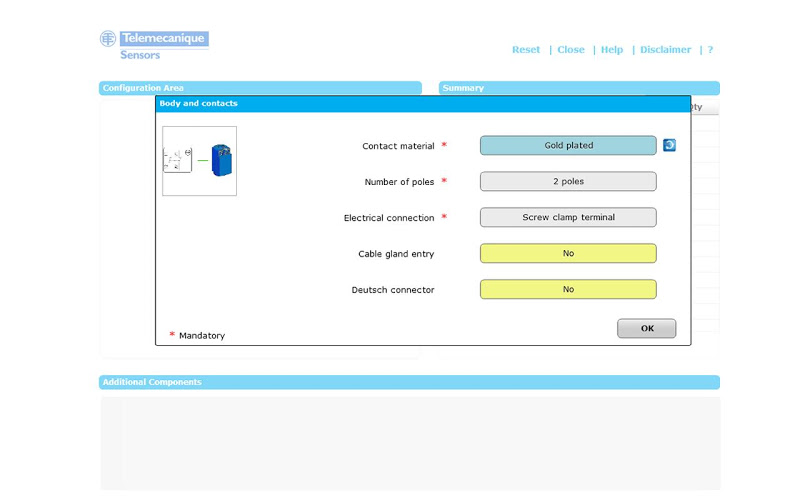Click the Telemecanique Sensors logo
This screenshot has width=800, height=500.
pyautogui.click(x=154, y=45)
